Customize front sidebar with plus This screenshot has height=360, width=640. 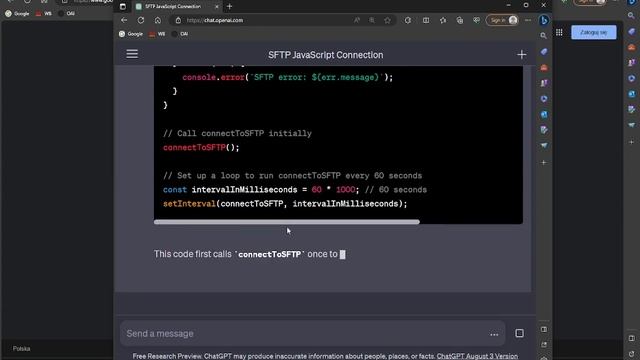click(544, 162)
